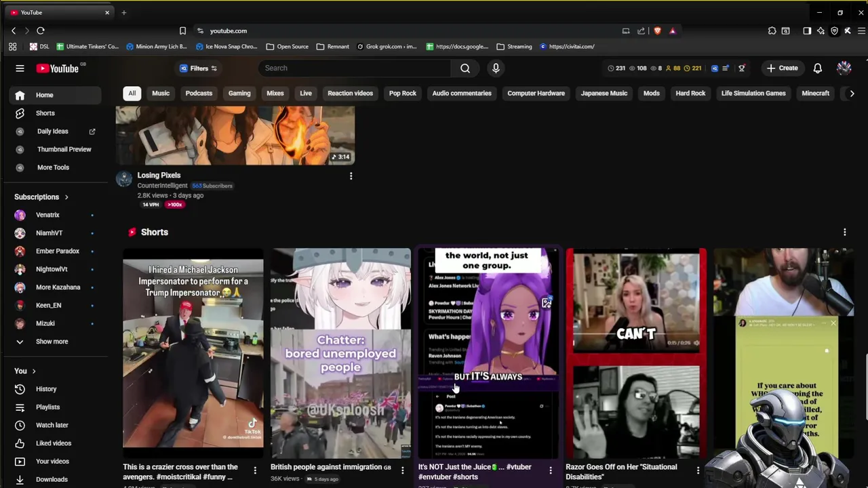868x488 pixels.
Task: Open the Streaming bookmarks folder
Action: pos(514,47)
